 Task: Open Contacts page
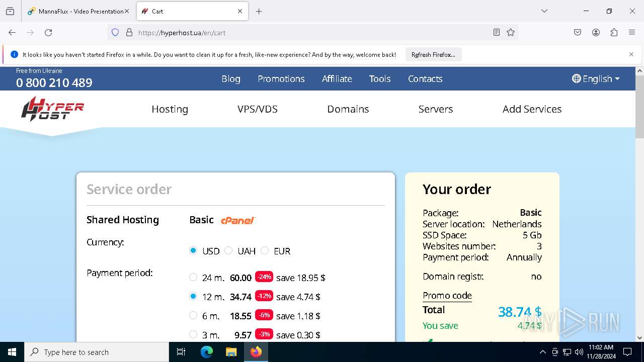tap(425, 79)
